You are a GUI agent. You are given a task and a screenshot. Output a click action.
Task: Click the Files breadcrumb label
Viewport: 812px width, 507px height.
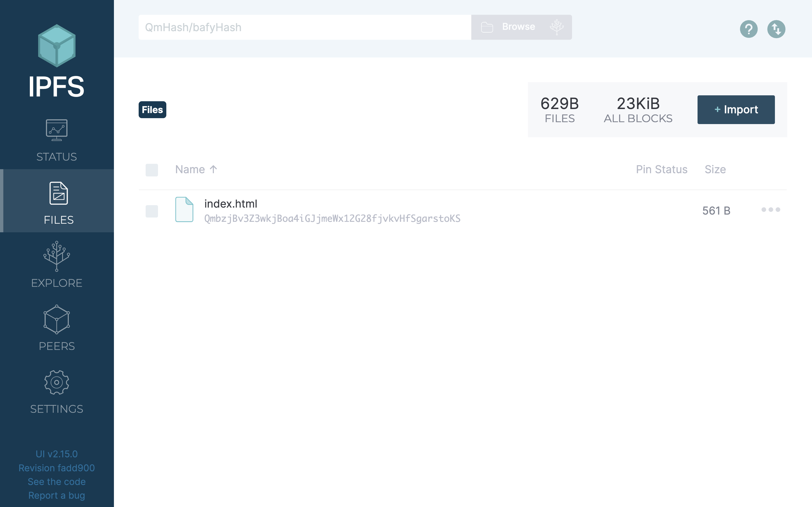[x=152, y=109]
